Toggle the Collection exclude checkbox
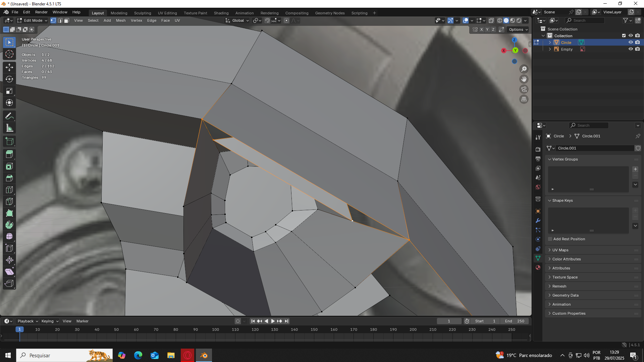Viewport: 644px width, 362px height. coord(624,36)
